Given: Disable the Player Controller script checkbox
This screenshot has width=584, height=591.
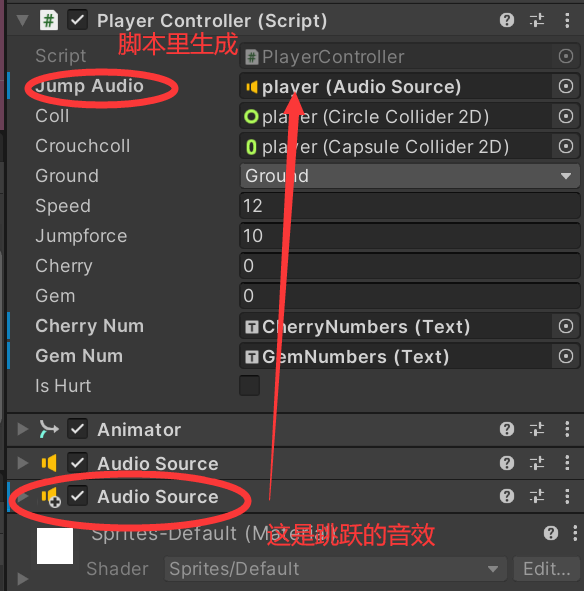Looking at the screenshot, I should pyautogui.click(x=77, y=20).
